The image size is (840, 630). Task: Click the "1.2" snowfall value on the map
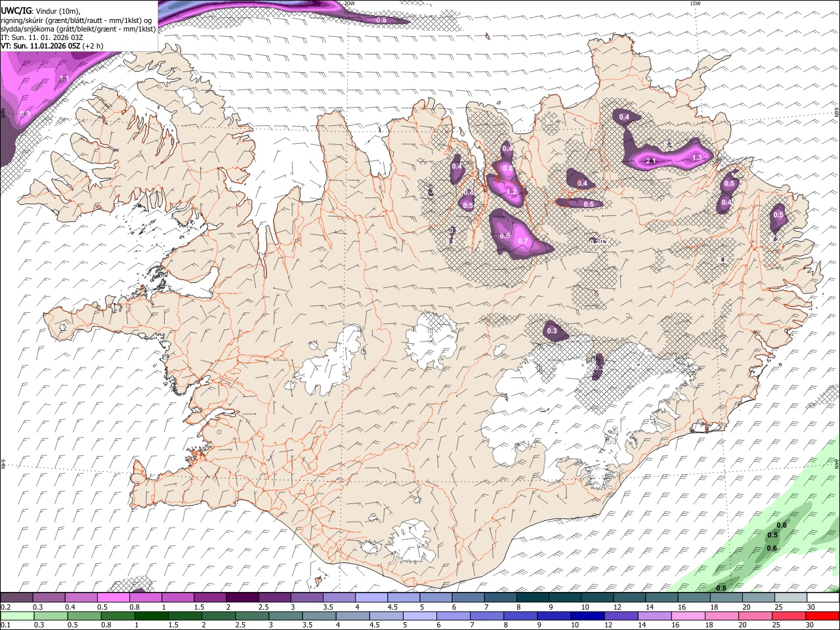tap(512, 192)
